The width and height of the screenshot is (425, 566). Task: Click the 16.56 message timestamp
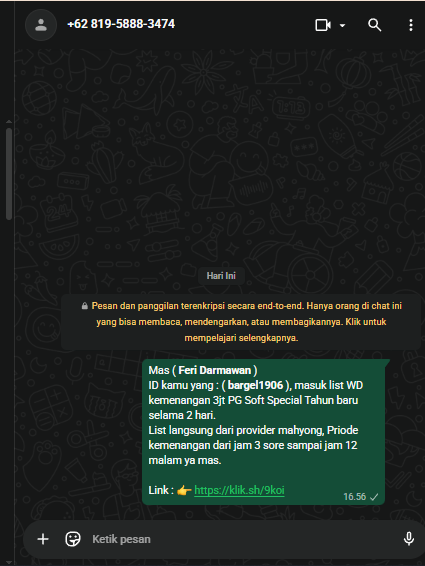click(x=355, y=497)
